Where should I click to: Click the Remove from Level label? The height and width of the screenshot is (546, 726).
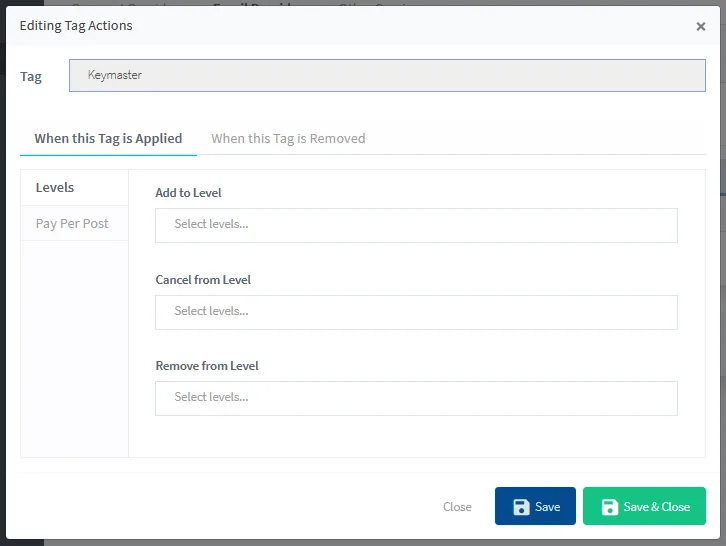point(207,366)
